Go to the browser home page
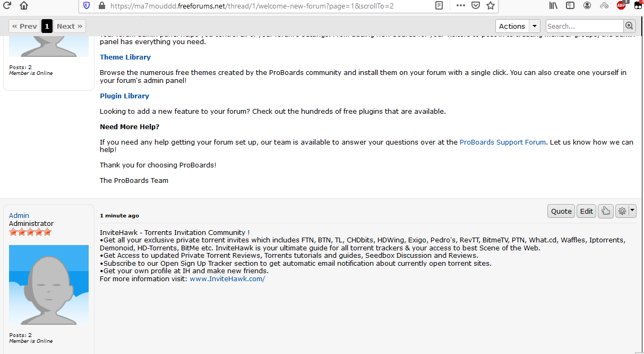644x354 pixels. point(24,5)
